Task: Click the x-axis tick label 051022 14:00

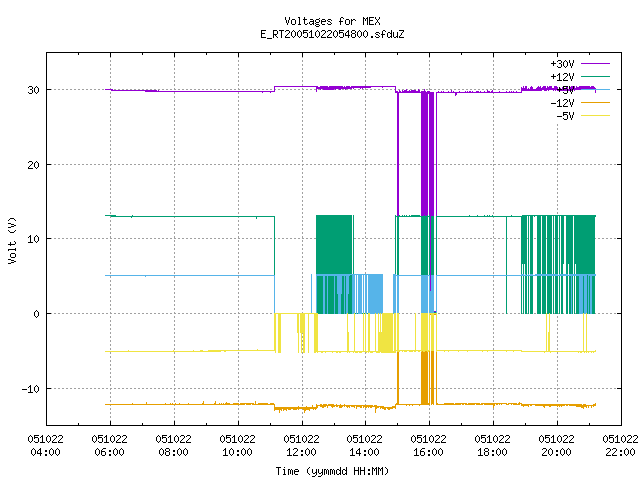Action: (364, 446)
